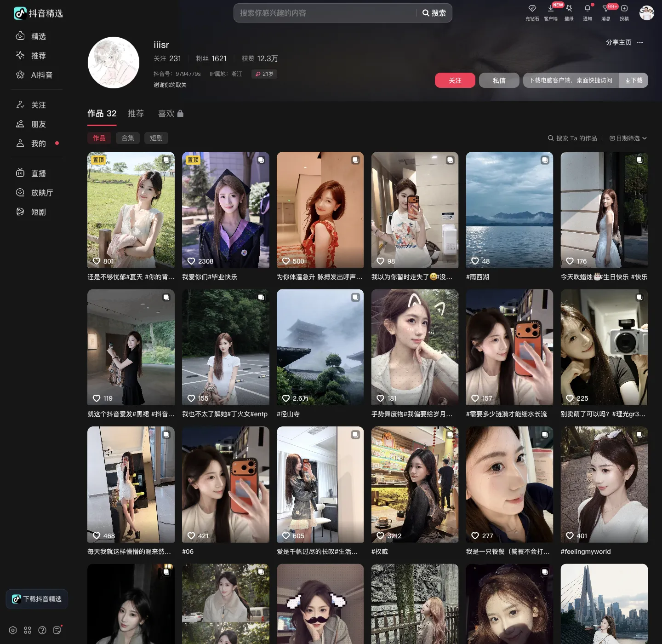Screen dimensions: 662x644
Task: Expand the 日期筛选 date filter
Action: (628, 138)
